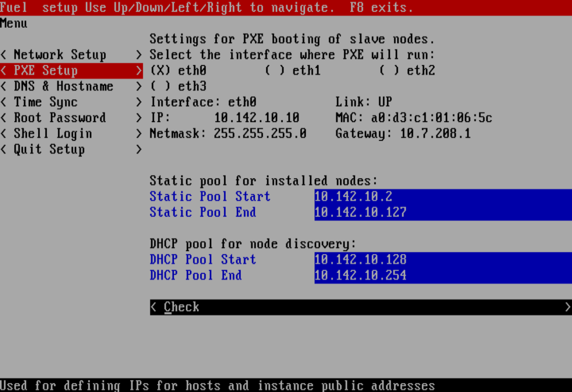
Task: Choose the Shell Login menu entry
Action: [x=71, y=133]
